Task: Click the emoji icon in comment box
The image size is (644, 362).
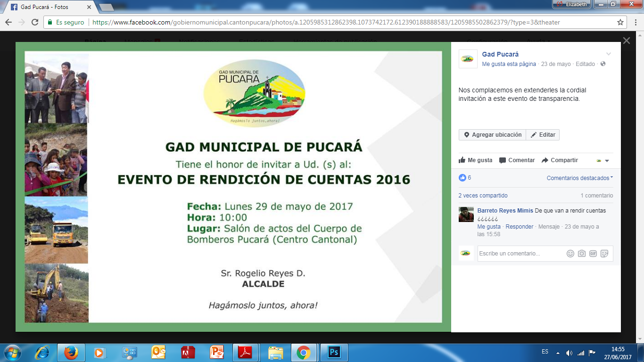Action: coord(570,254)
